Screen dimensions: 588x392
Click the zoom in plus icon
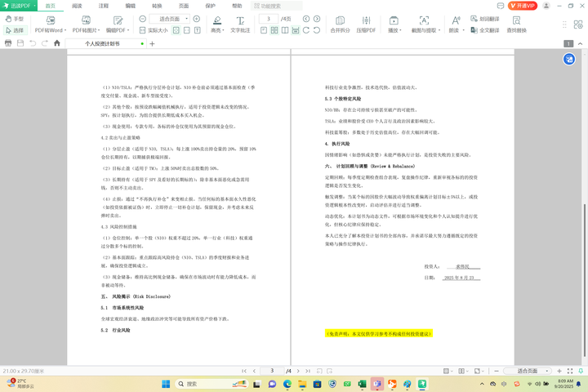[x=197, y=19]
